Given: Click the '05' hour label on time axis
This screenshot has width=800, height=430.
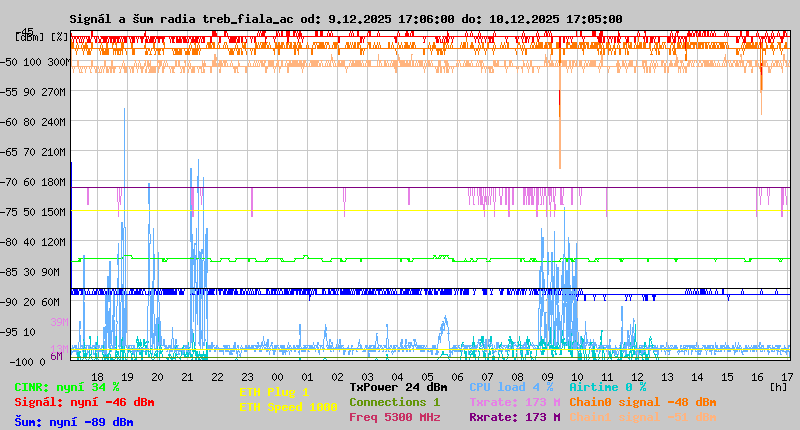Looking at the screenshot, I should (428, 377).
